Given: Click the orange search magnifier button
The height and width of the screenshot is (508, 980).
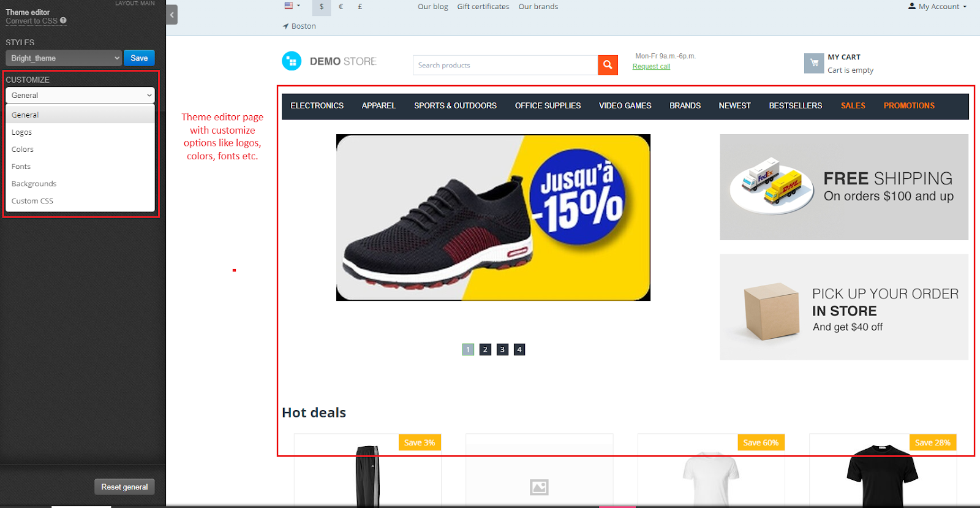Looking at the screenshot, I should [x=608, y=65].
